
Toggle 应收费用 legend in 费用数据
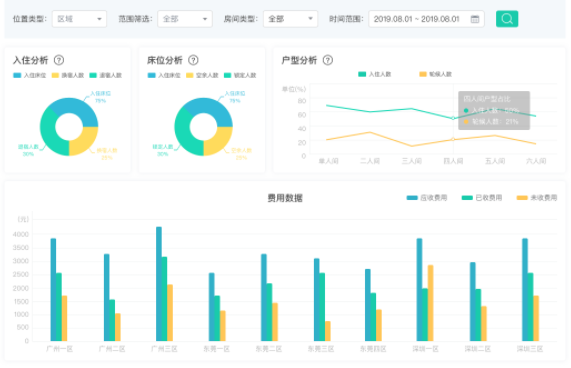(427, 198)
